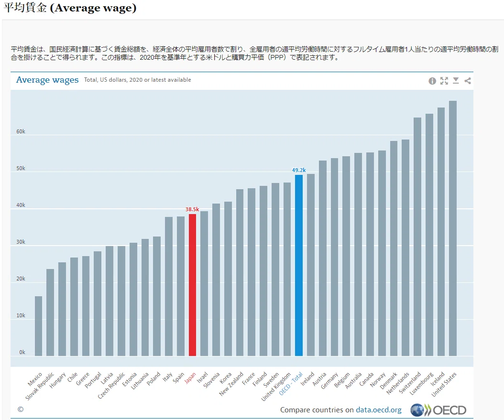Click the Netherlands axis label
The height and width of the screenshot is (420, 504).
point(398,383)
